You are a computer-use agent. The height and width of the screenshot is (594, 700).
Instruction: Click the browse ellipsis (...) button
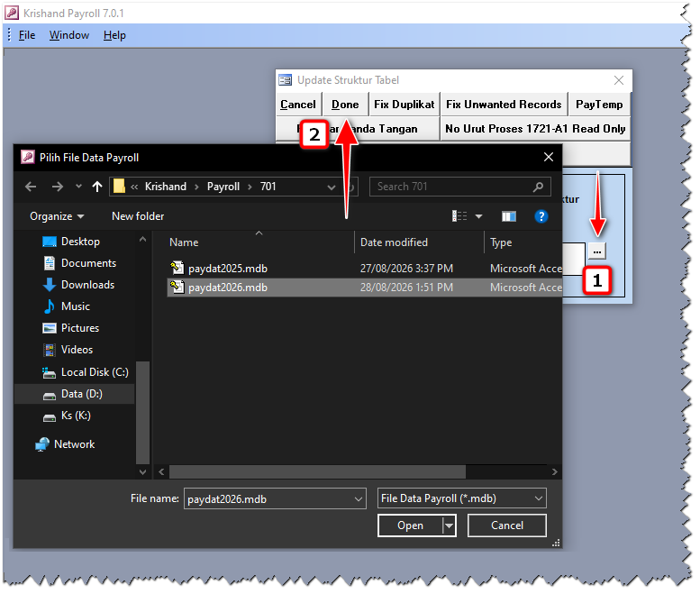[x=597, y=251]
